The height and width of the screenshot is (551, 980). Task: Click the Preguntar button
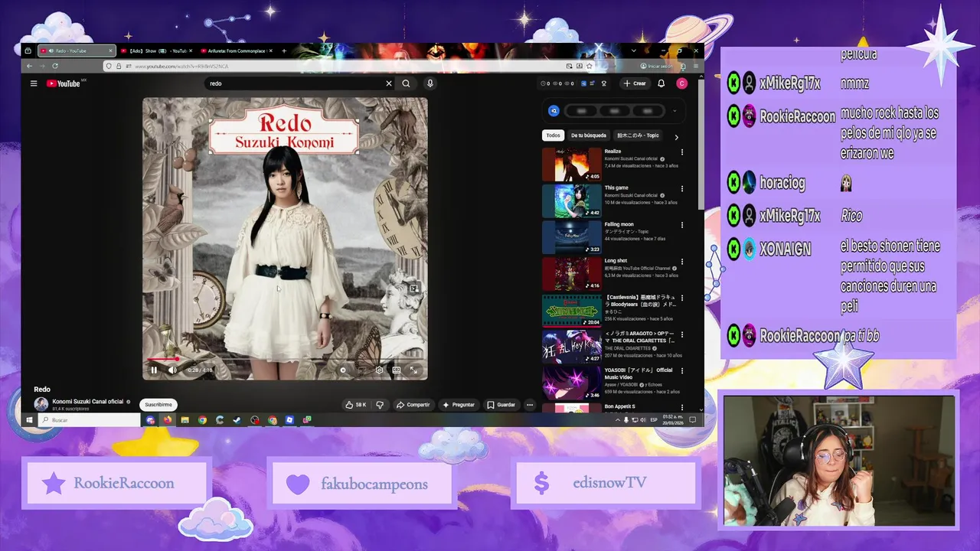point(459,405)
